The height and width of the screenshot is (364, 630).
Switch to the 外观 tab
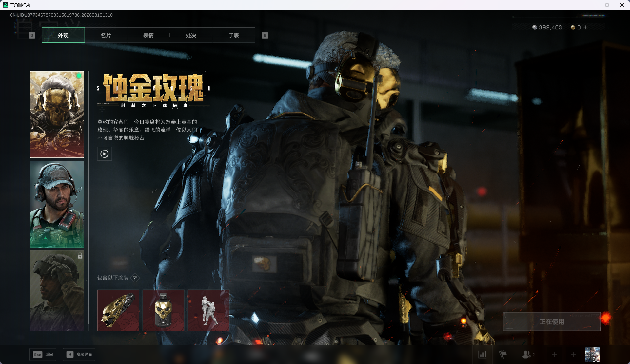click(x=63, y=35)
